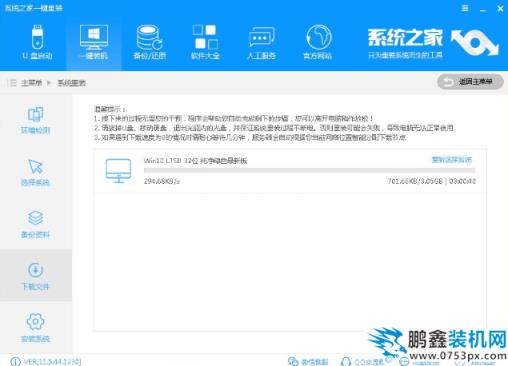The image size is (508, 366).
Task: Open the title bar menu icon
Action: tap(465, 8)
